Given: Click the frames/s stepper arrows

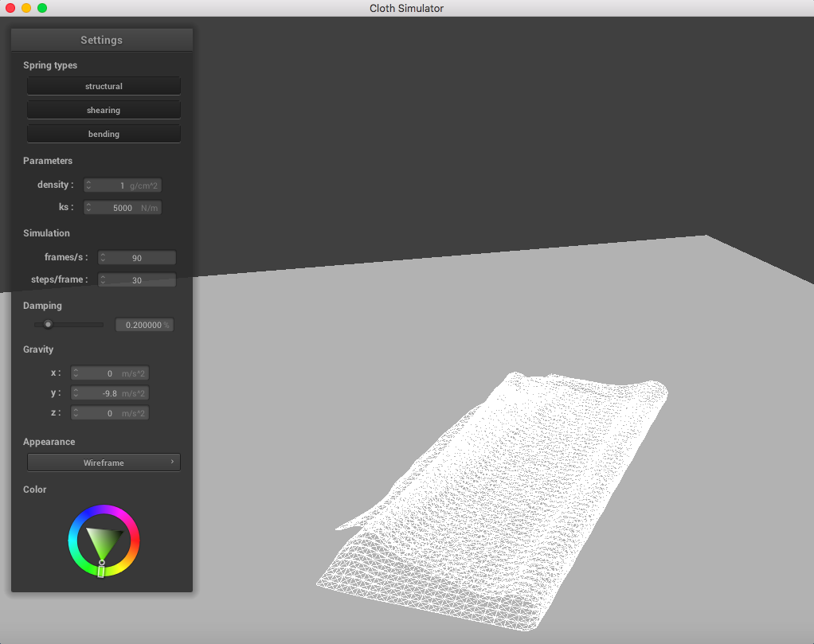Looking at the screenshot, I should pyautogui.click(x=104, y=258).
